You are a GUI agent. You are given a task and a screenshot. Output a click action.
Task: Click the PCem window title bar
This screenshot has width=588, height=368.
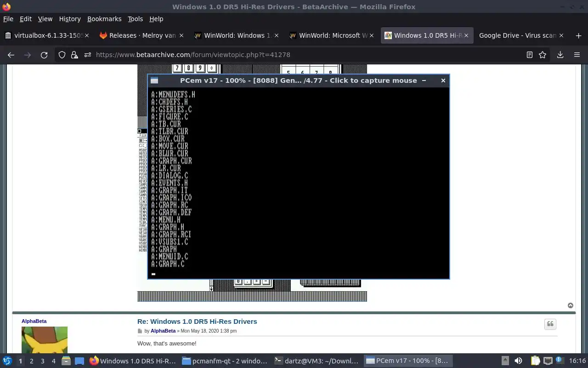[299, 80]
